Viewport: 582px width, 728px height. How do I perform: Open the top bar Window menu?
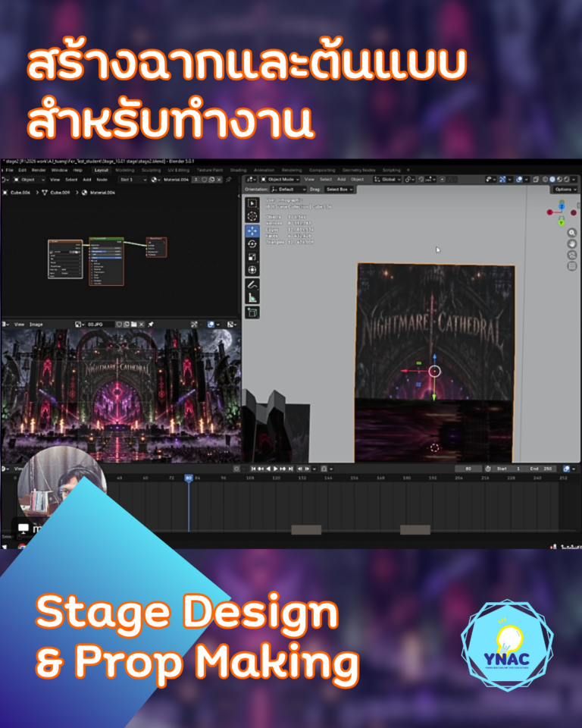click(59, 170)
